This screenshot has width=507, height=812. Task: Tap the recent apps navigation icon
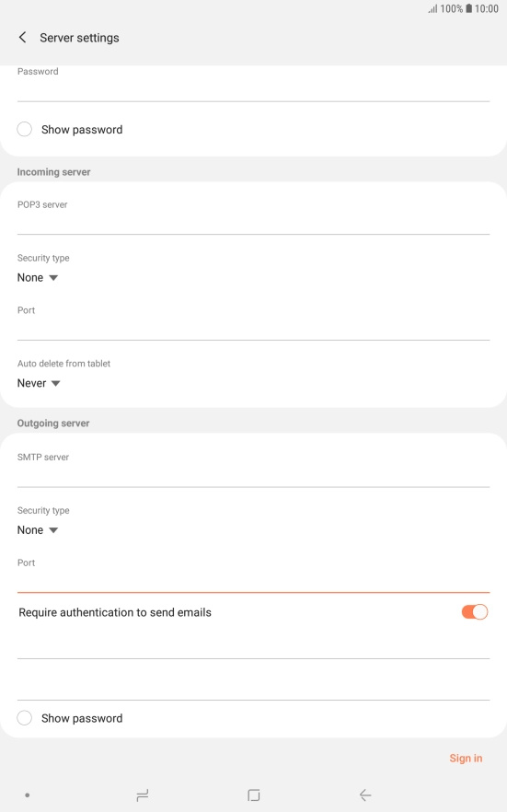pyautogui.click(x=143, y=795)
